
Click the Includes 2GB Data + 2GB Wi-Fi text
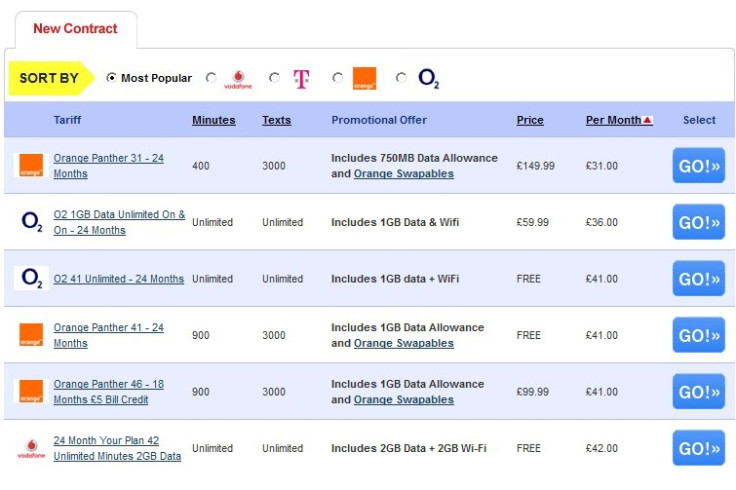[x=408, y=448]
